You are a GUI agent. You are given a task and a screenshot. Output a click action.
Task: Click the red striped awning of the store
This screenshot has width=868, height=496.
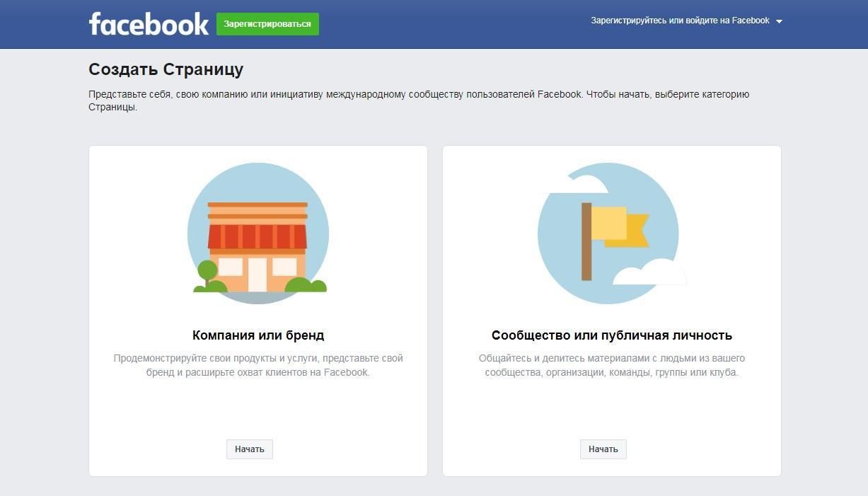pyautogui.click(x=257, y=236)
